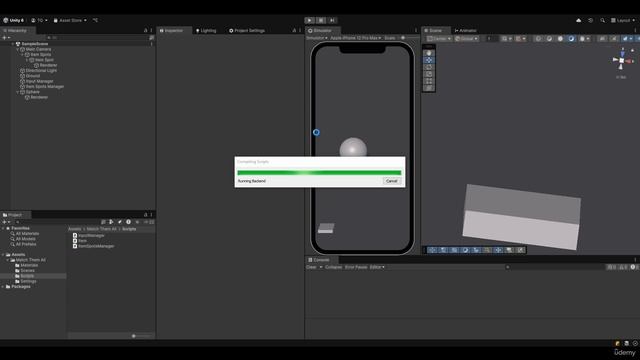Click the Pause button in the top toolbar

[x=321, y=20]
